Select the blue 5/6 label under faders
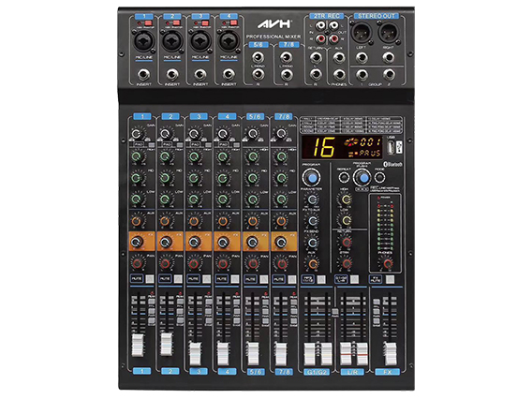This screenshot has width=532, height=399. 256,372
